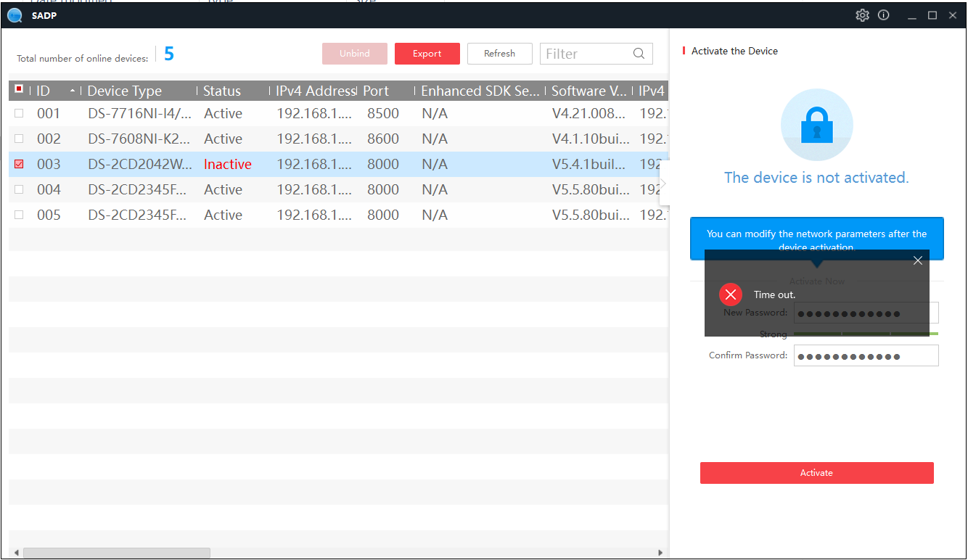Sort by Status column header
Screen dimensions: 968x560
point(222,91)
